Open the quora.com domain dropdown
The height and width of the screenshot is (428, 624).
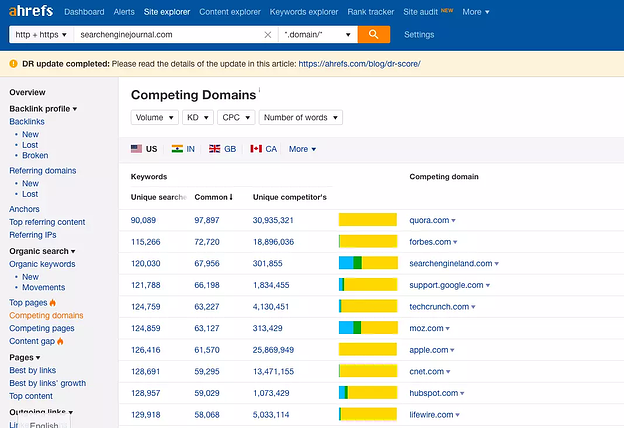453,221
